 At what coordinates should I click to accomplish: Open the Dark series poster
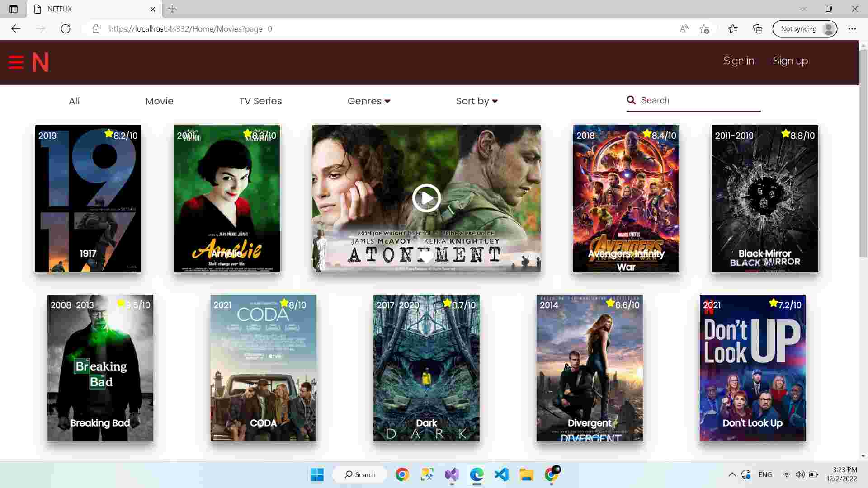coord(426,368)
